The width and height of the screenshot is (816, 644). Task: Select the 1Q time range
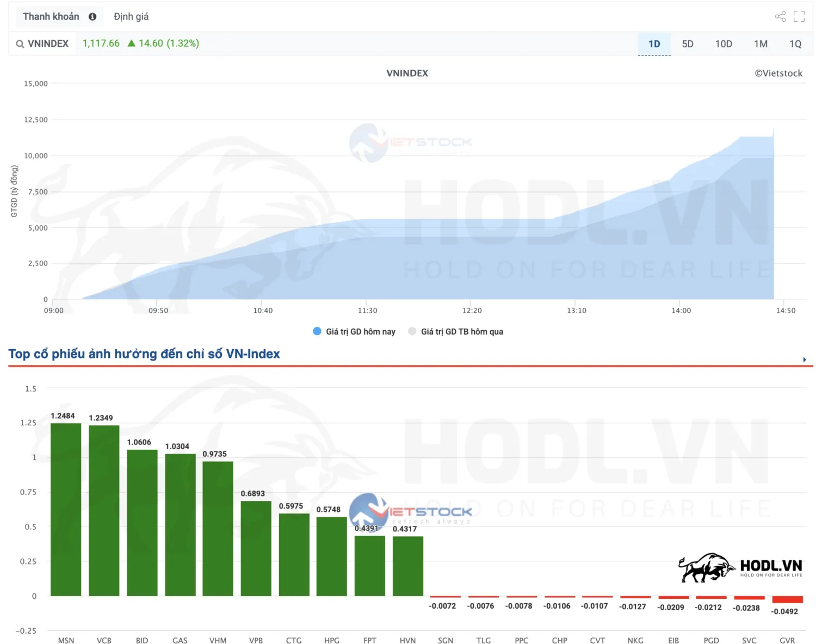795,44
